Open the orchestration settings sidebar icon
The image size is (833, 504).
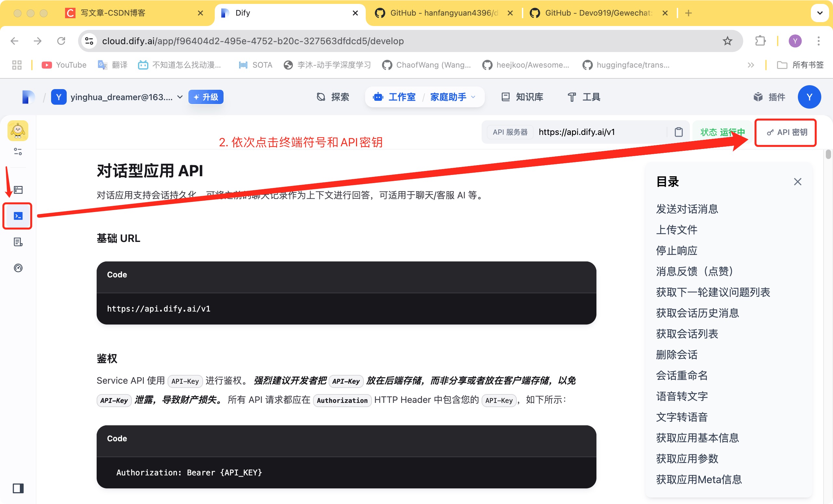(18, 152)
